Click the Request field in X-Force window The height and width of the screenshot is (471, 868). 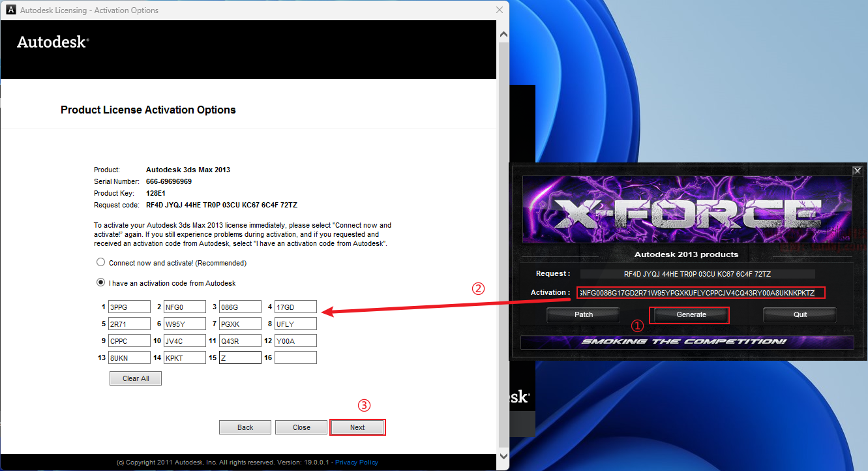point(698,274)
